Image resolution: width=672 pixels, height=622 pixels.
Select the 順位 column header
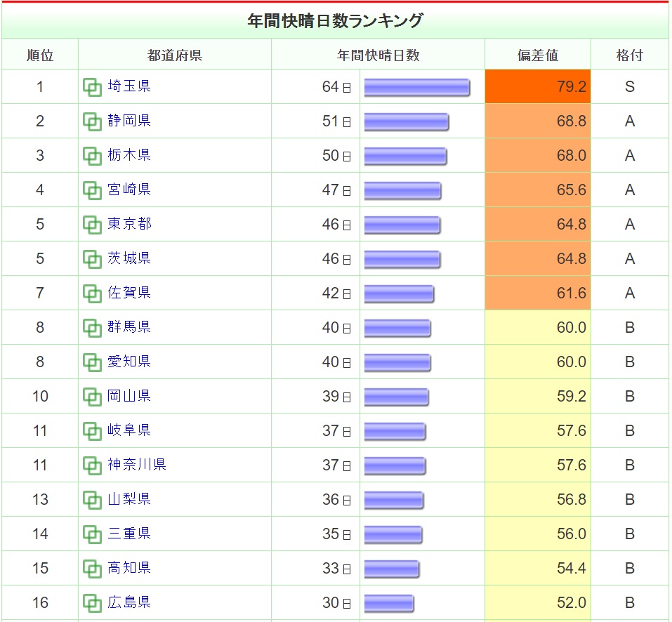tap(40, 55)
